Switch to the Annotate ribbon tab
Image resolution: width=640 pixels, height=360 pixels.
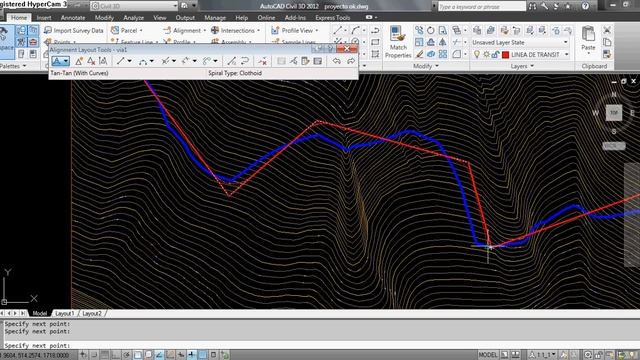tap(73, 18)
